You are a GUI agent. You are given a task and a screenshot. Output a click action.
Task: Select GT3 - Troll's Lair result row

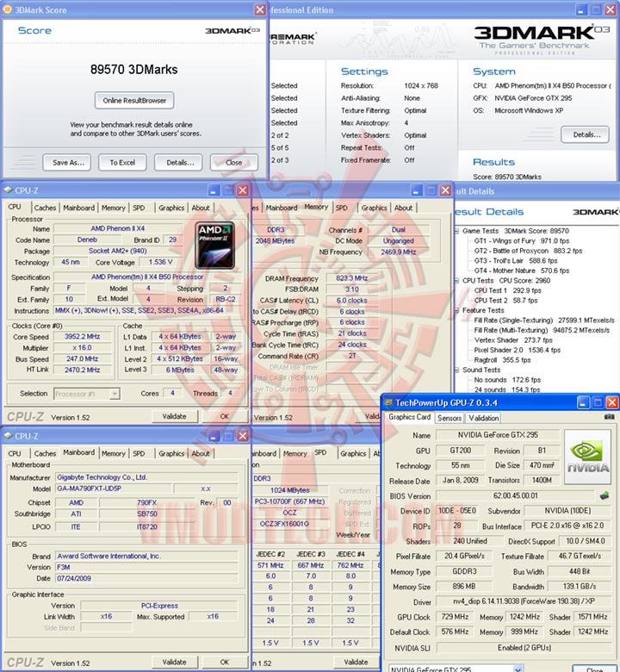pyautogui.click(x=516, y=260)
